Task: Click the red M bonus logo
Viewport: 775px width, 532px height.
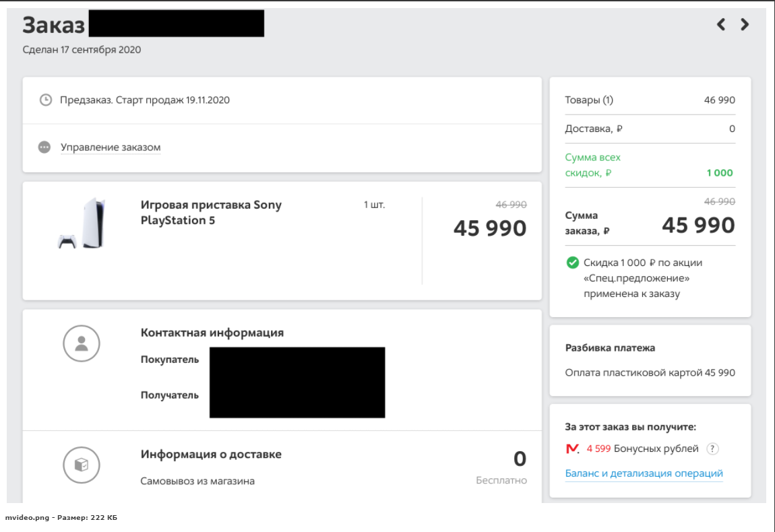Action: point(573,449)
